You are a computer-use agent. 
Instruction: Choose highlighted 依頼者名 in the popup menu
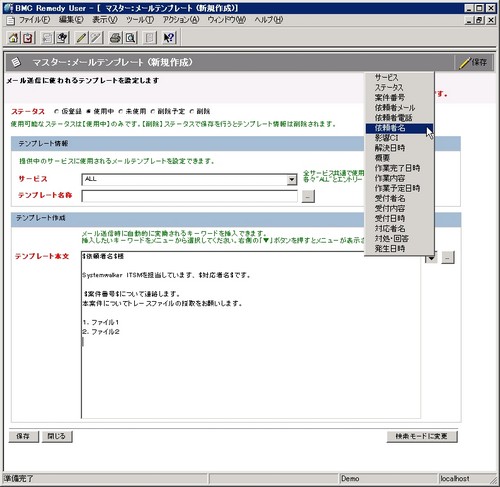coord(399,128)
